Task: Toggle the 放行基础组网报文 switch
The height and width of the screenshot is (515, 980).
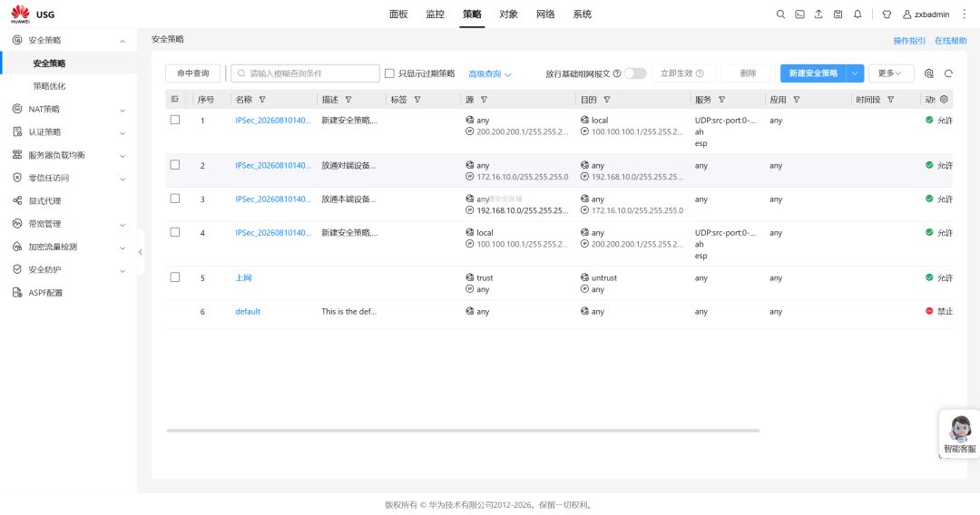Action: coord(635,73)
